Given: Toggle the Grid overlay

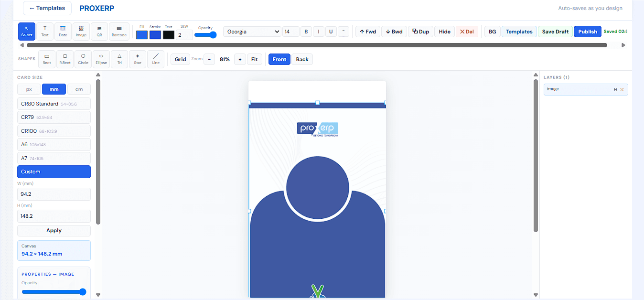Looking at the screenshot, I should click(x=181, y=59).
